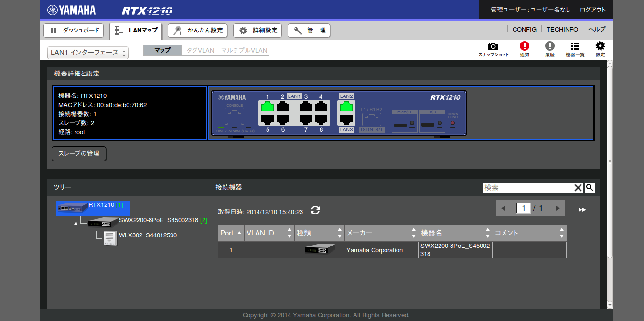This screenshot has height=321, width=644.
Task: Open the かんたん設定 tab
Action: pos(197,31)
